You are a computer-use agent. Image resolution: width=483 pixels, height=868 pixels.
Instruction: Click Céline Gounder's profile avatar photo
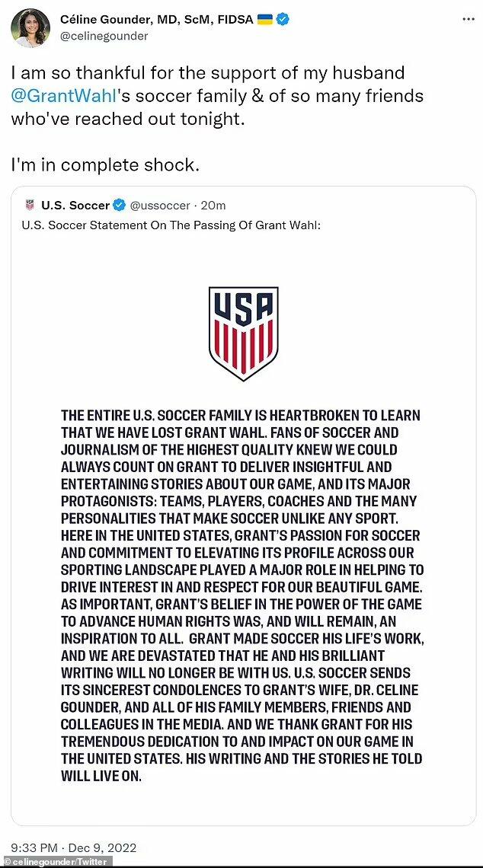tap(30, 28)
